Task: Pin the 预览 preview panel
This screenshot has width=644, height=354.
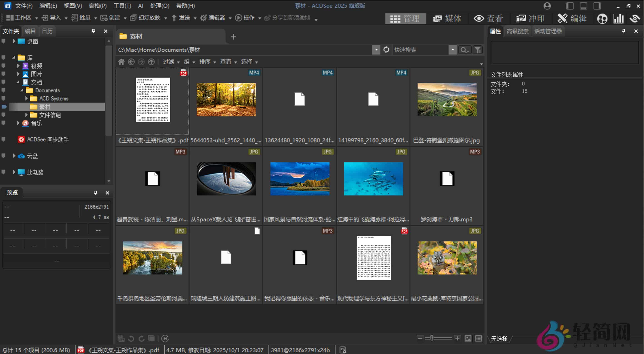Action: click(95, 193)
